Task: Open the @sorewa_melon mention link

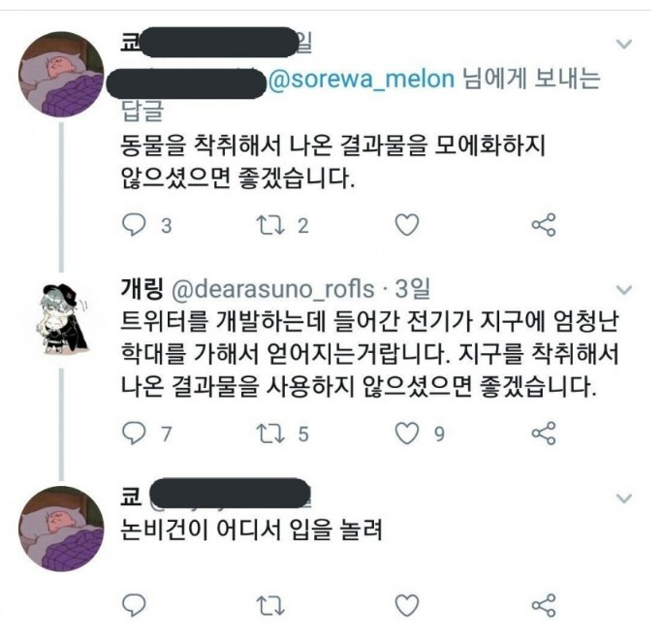Action: (361, 80)
